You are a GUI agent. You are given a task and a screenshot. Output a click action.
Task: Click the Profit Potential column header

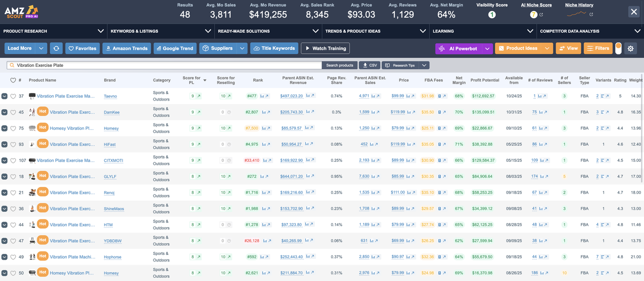coord(485,80)
